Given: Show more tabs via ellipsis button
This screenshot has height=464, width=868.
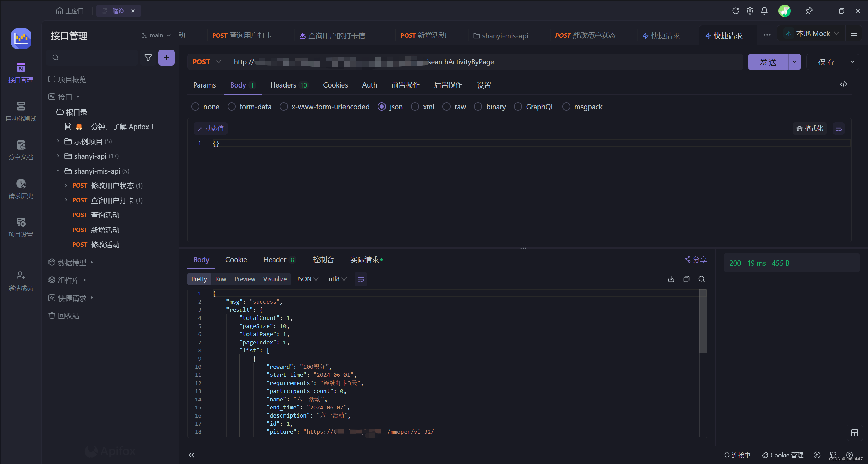Looking at the screenshot, I should coord(767,35).
